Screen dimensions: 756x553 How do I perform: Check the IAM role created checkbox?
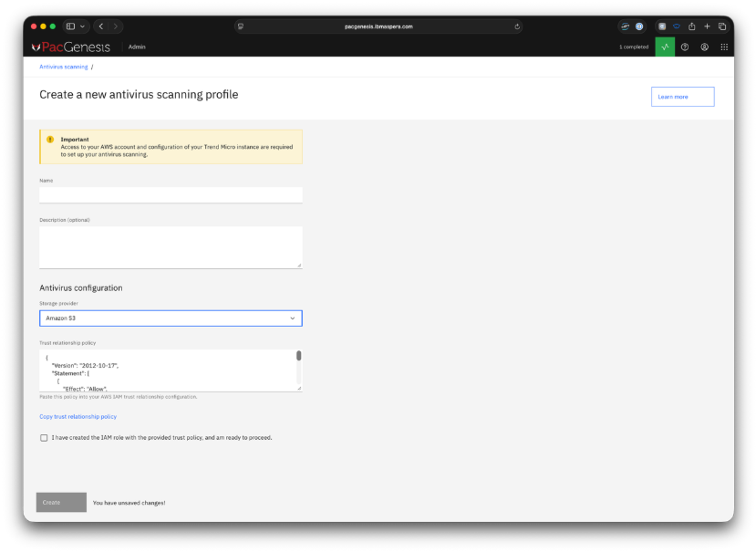[44, 438]
